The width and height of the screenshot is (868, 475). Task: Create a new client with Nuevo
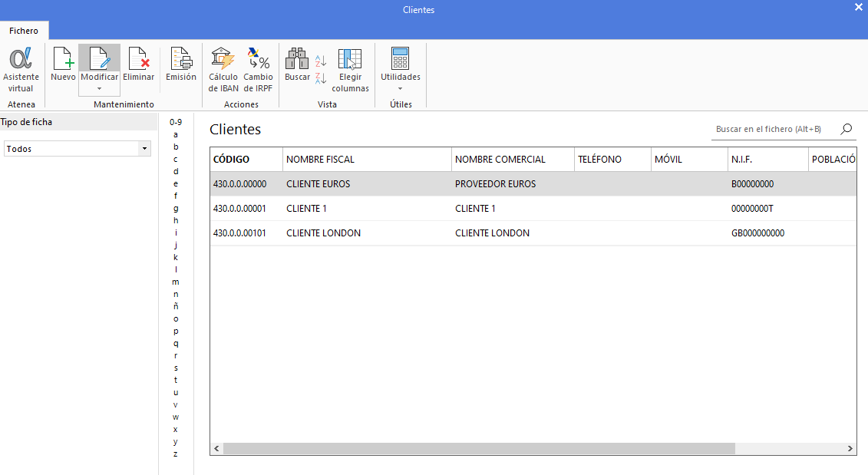(x=63, y=64)
